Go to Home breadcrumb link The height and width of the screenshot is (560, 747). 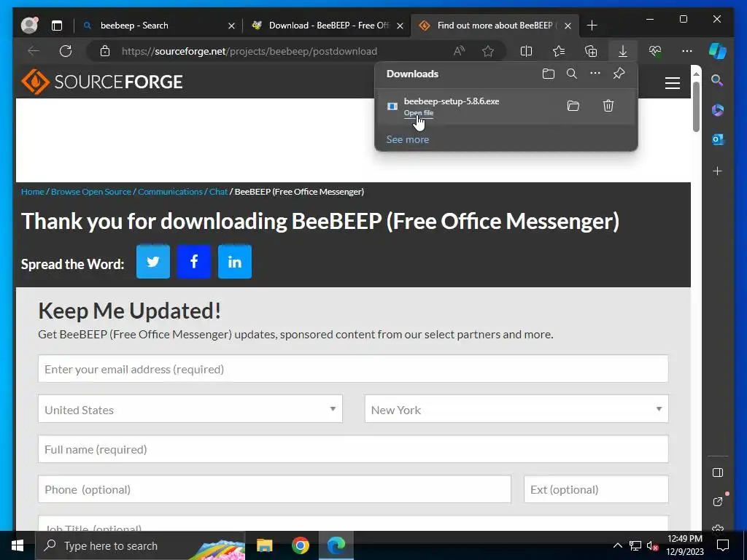32,192
